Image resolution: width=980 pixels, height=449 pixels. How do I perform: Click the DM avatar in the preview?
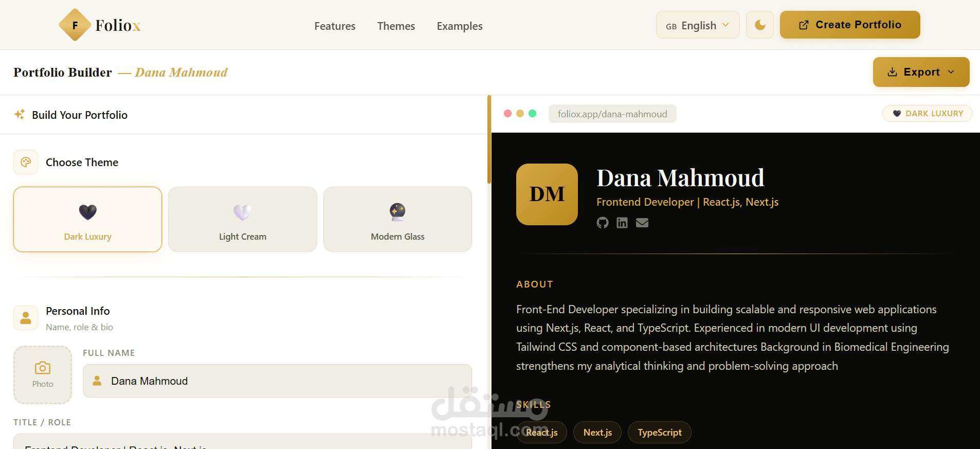pyautogui.click(x=547, y=194)
